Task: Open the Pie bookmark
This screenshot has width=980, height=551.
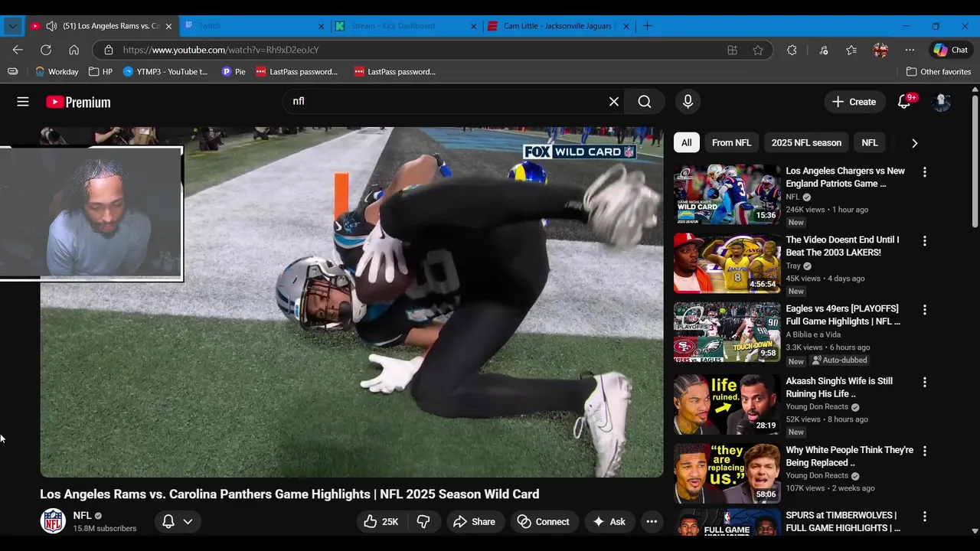Action: click(234, 72)
